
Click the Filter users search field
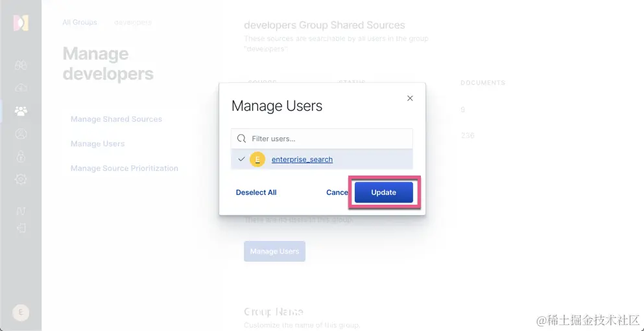point(322,139)
